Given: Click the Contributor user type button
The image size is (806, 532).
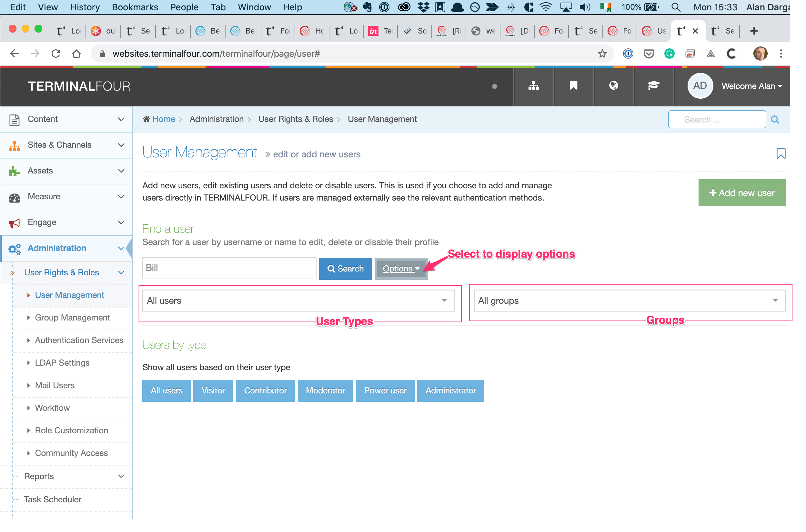Looking at the screenshot, I should pyautogui.click(x=264, y=390).
